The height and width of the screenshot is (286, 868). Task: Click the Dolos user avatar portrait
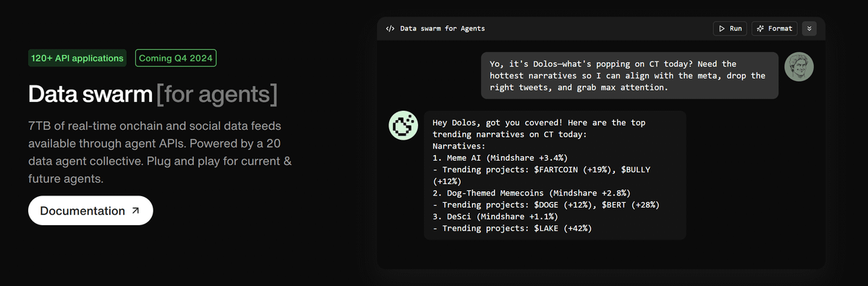[799, 67]
